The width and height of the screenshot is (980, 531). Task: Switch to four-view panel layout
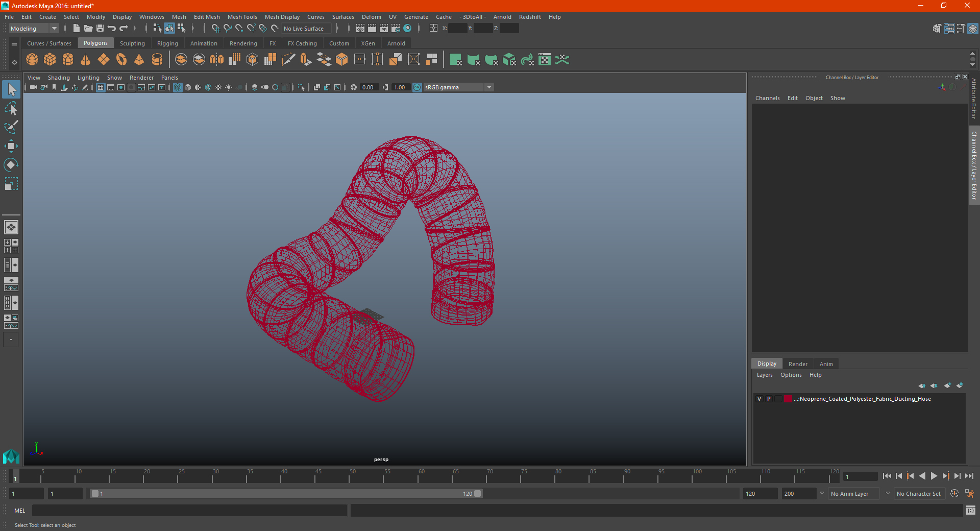11,246
